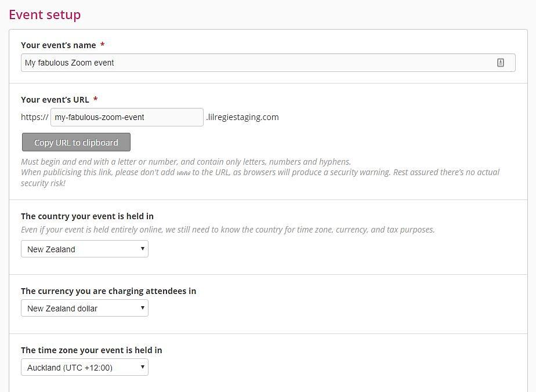
Task: Open the New Zealand country dropdown
Action: 85,249
